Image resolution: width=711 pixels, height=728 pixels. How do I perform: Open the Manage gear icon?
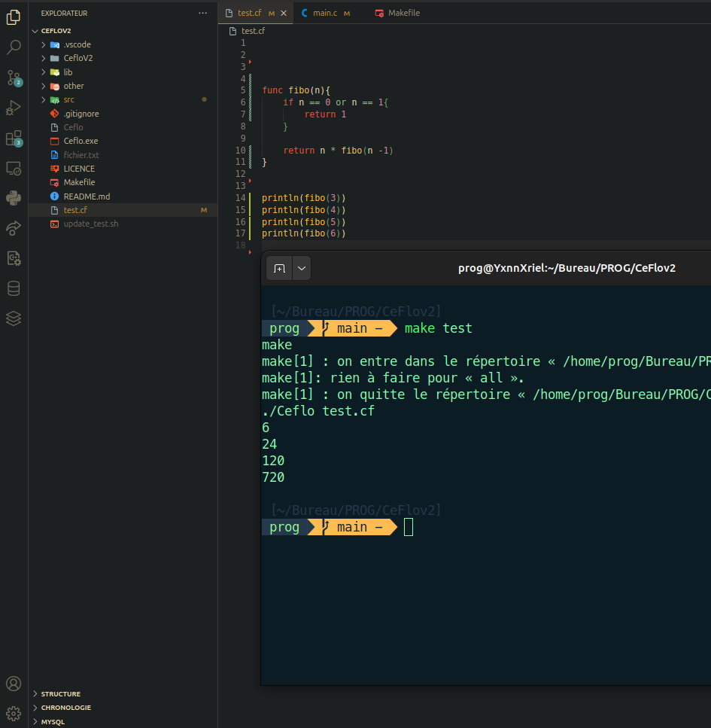coord(14,713)
